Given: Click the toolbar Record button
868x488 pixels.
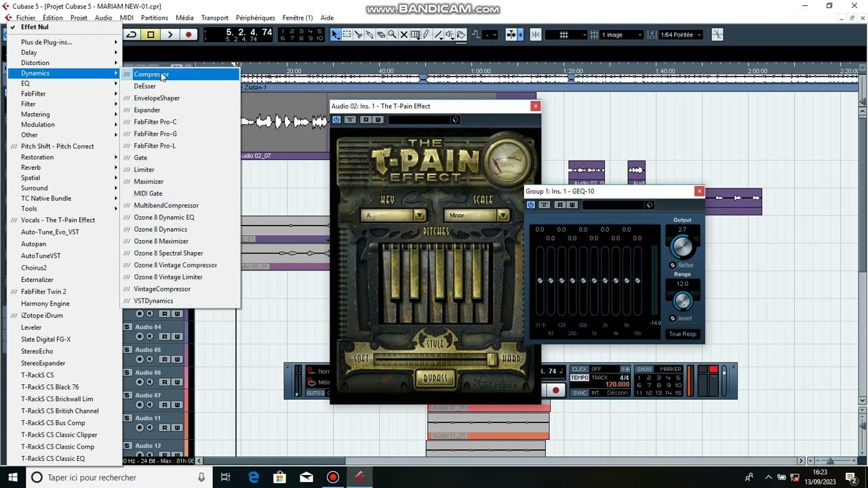Looking at the screenshot, I should 189,35.
